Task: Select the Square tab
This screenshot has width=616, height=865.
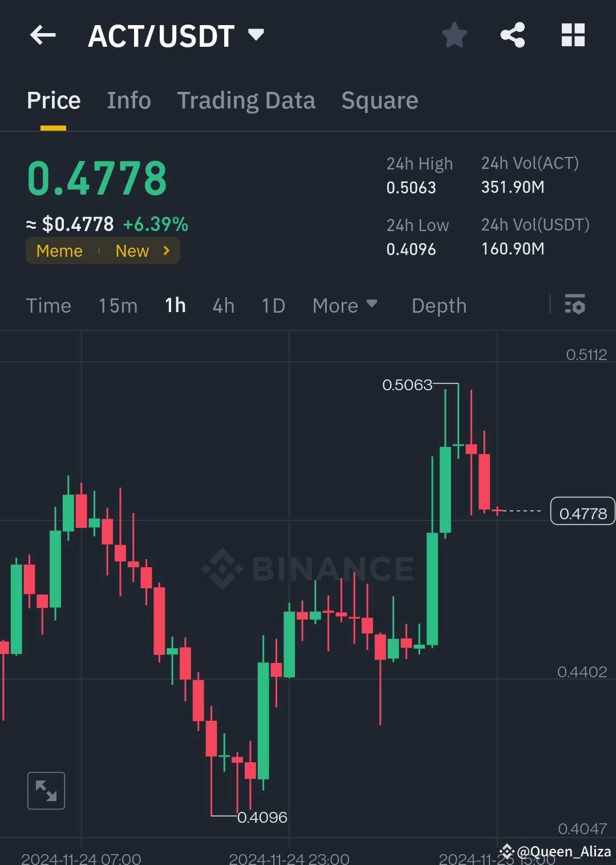Action: (x=379, y=100)
